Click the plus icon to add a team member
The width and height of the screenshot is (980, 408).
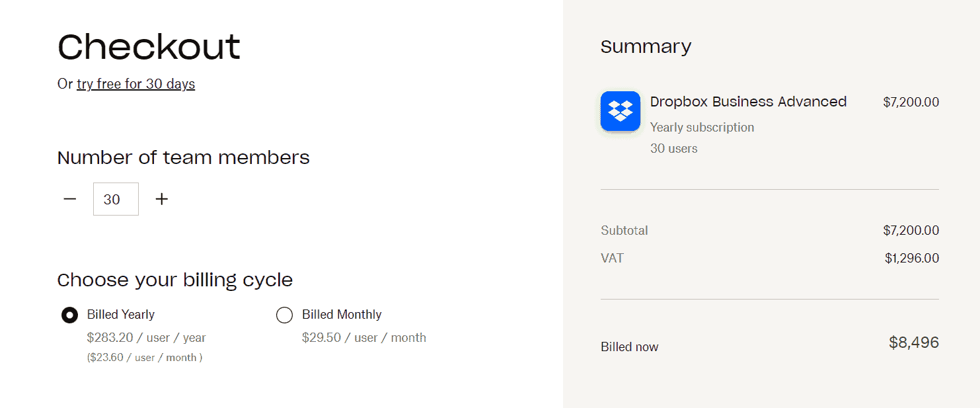pyautogui.click(x=161, y=198)
